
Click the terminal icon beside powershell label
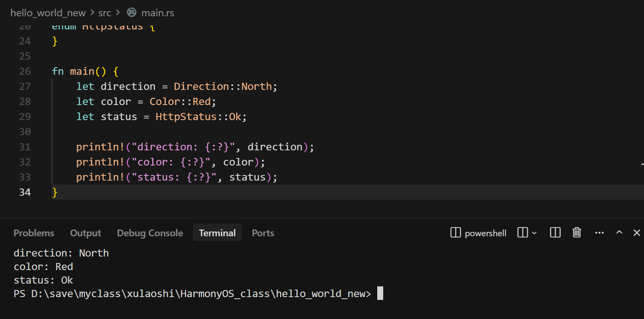coord(456,233)
